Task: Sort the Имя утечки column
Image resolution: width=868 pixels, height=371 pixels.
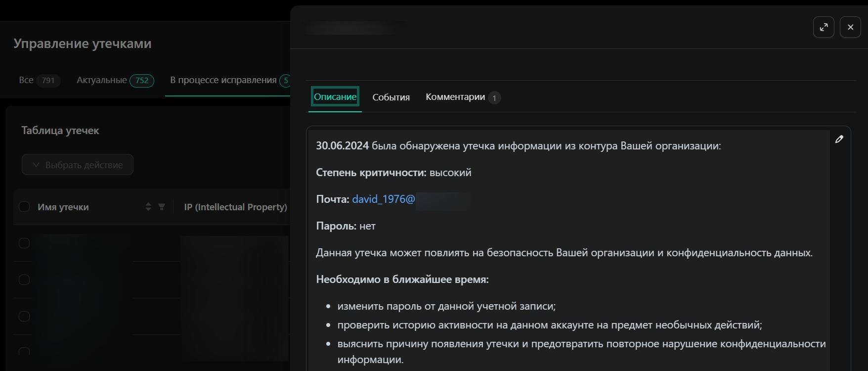Action: (x=148, y=207)
